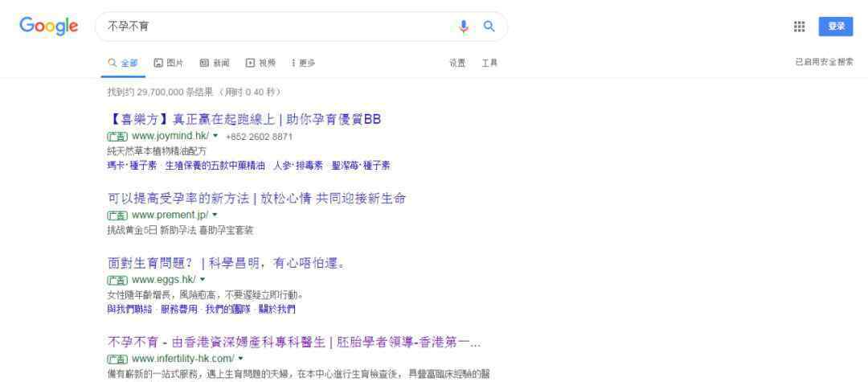Switch to the 新闻 news tab

click(215, 63)
